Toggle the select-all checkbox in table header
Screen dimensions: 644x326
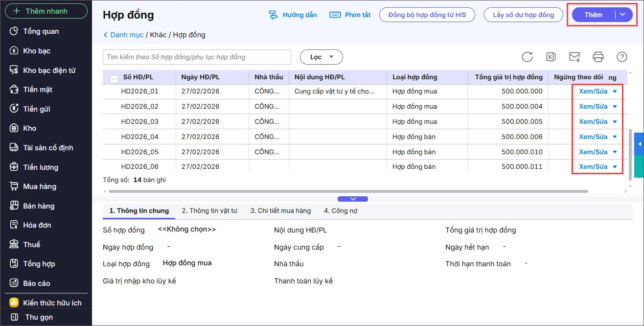pyautogui.click(x=114, y=78)
